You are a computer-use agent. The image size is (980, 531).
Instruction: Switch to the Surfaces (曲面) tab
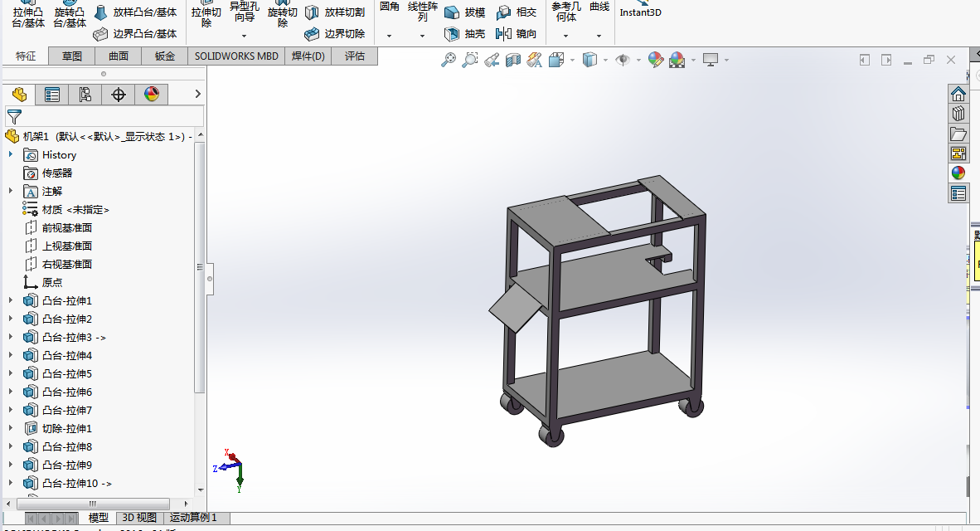click(x=118, y=56)
